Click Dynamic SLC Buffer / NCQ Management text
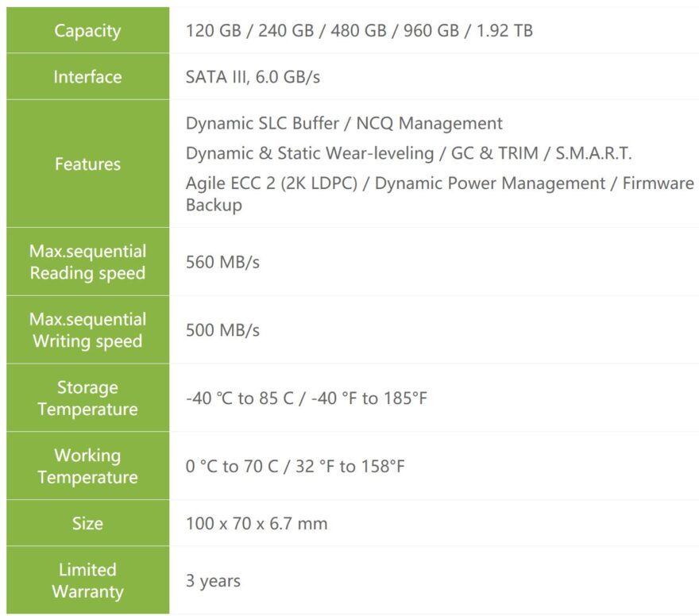This screenshot has width=699, height=616. pos(344,123)
